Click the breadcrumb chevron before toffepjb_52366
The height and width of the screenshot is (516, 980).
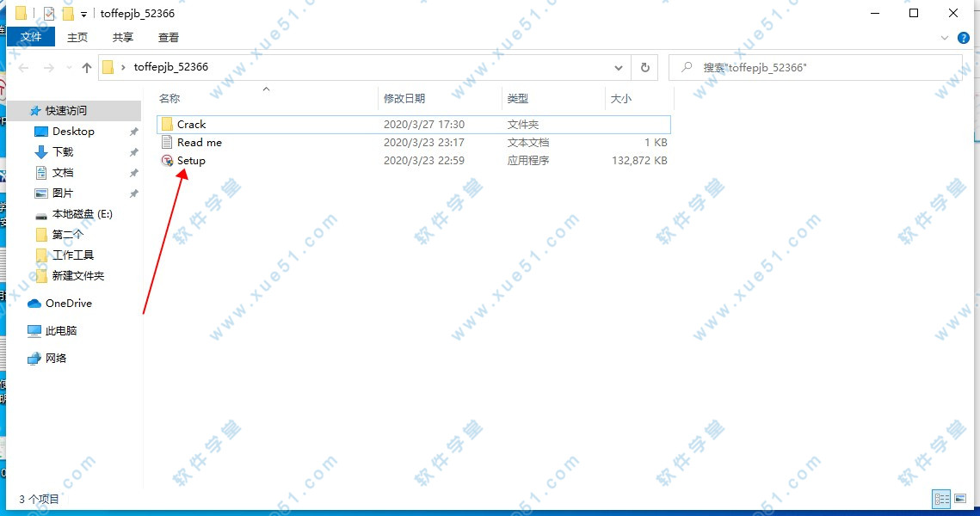coord(123,67)
